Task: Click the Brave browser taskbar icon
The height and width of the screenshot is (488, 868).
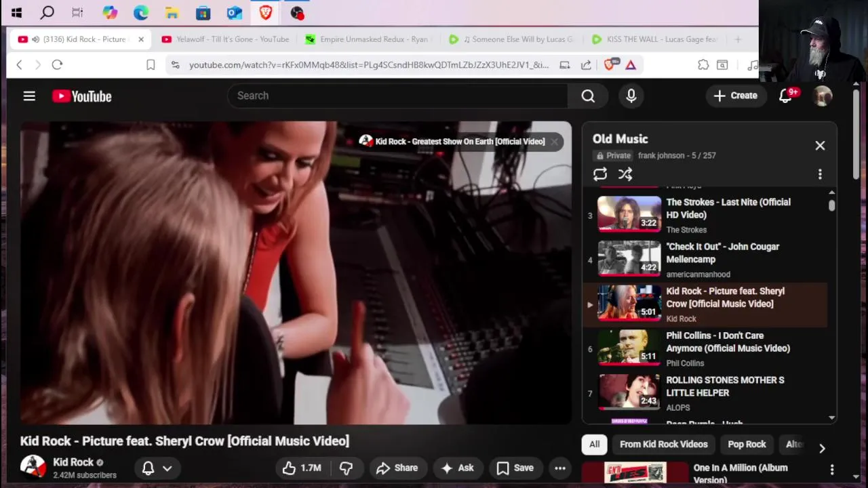Action: (x=265, y=12)
